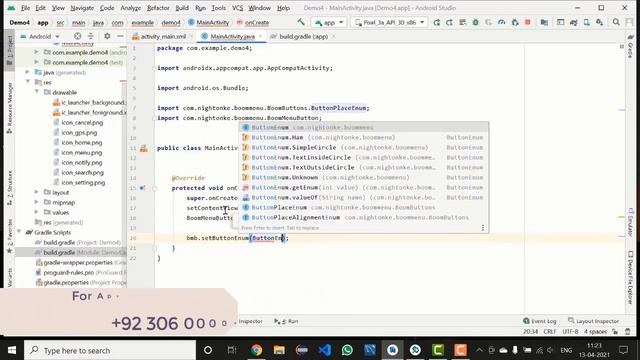Open Visual Studio Code from the taskbar
This screenshot has width=640, height=360.
(324, 350)
